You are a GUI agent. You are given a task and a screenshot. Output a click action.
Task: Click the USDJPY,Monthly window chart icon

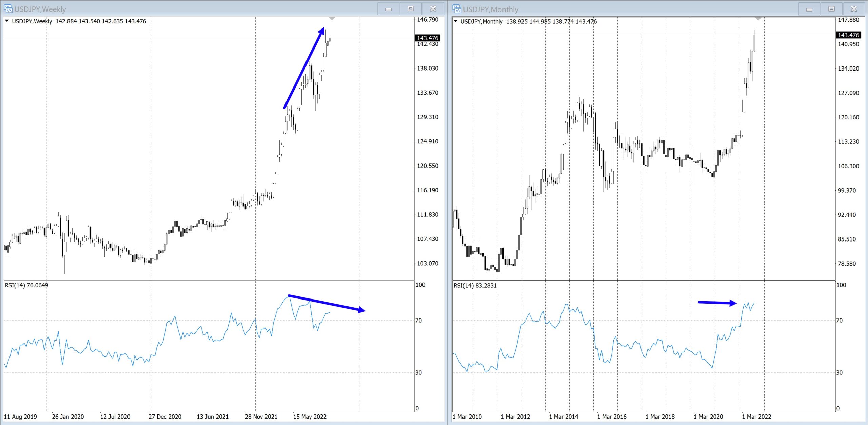[457, 9]
